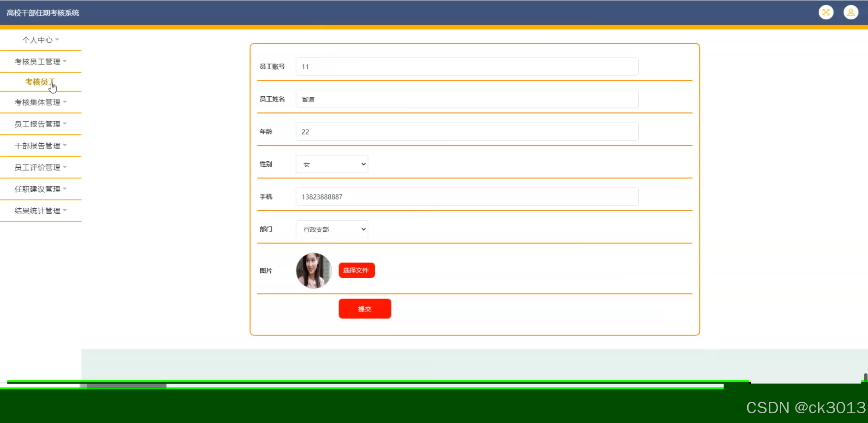
Task: Open the 性别 gender dropdown
Action: click(331, 164)
